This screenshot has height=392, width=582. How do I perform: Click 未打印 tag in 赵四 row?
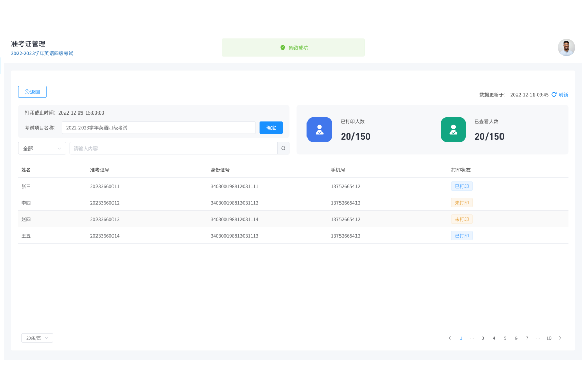click(x=462, y=219)
